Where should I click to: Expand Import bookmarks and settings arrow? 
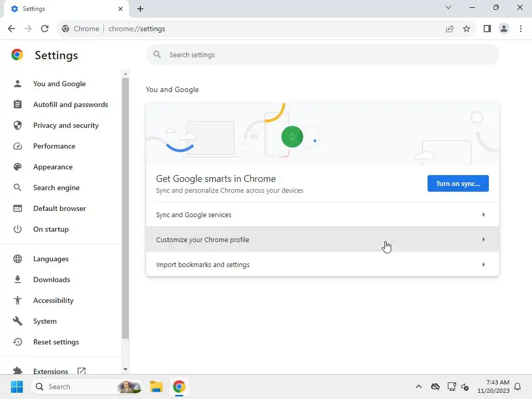click(x=484, y=264)
